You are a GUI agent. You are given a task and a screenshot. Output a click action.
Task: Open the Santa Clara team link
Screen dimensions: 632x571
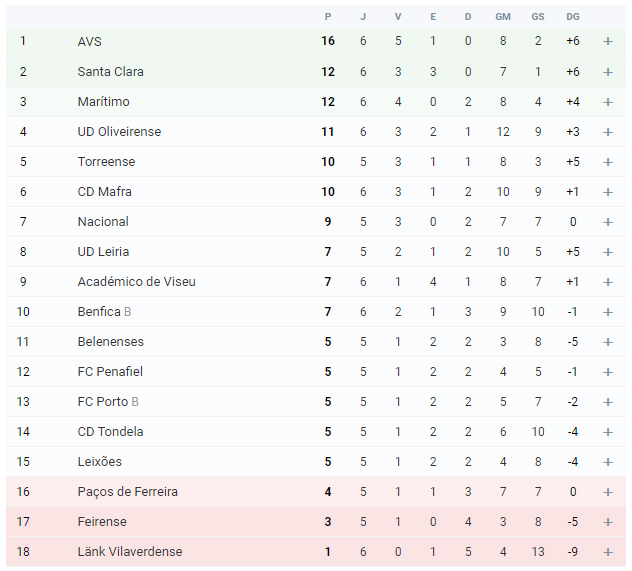[x=110, y=72]
